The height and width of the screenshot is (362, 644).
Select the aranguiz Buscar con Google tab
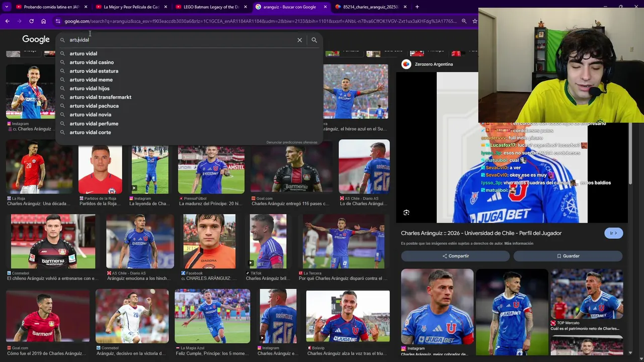tap(290, 7)
